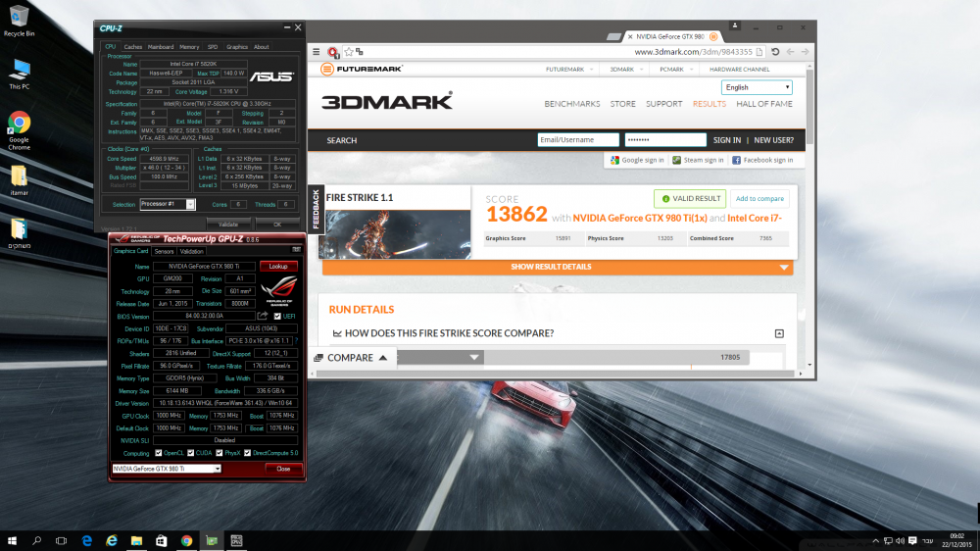The height and width of the screenshot is (551, 980).
Task: Open the Recycle Bin desktop icon
Action: [x=19, y=20]
